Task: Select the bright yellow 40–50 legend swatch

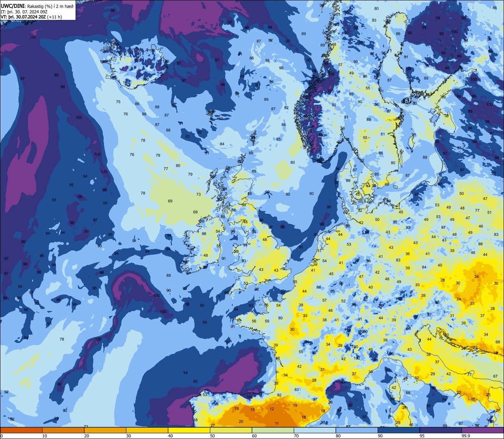Action: coord(189,430)
